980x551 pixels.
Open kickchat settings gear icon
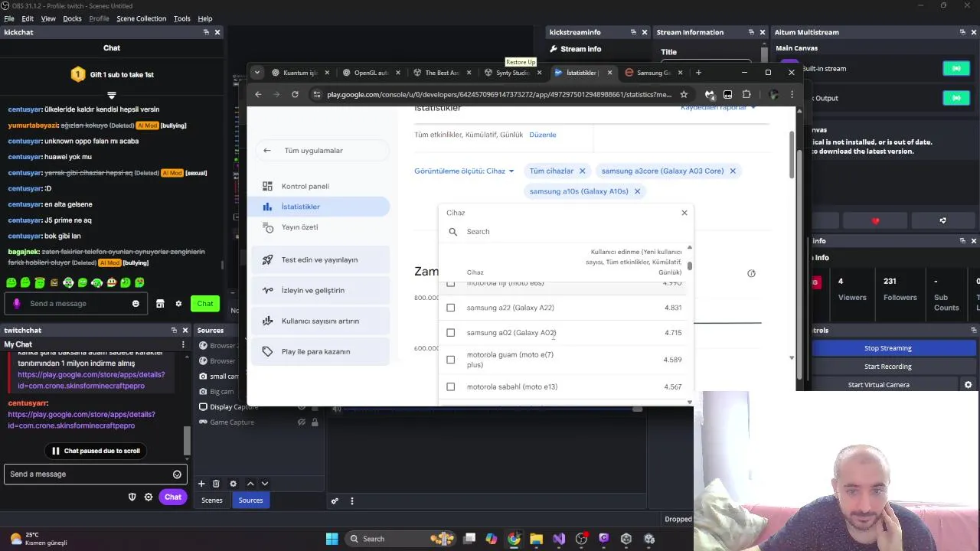(178, 304)
